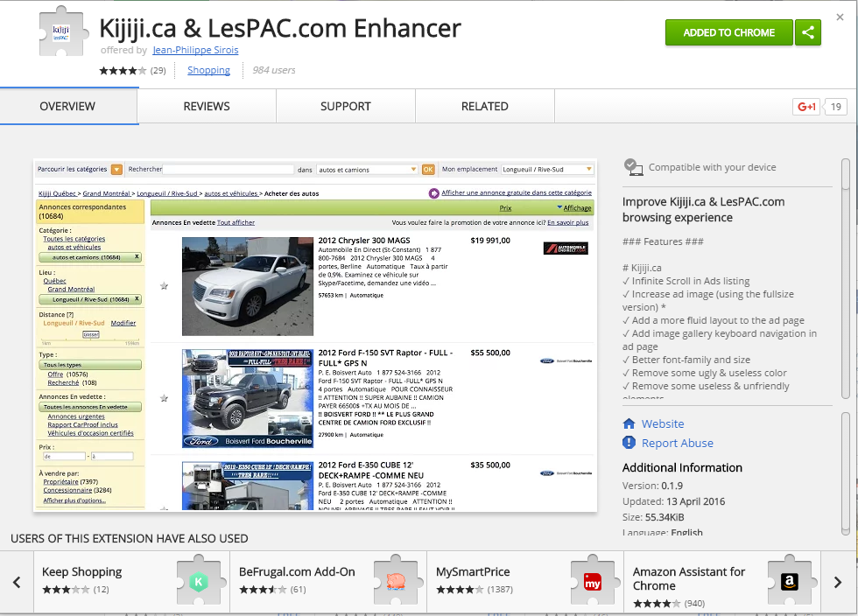Click the compatible device check icon
Screen dimensions: 858x616
click(x=633, y=167)
